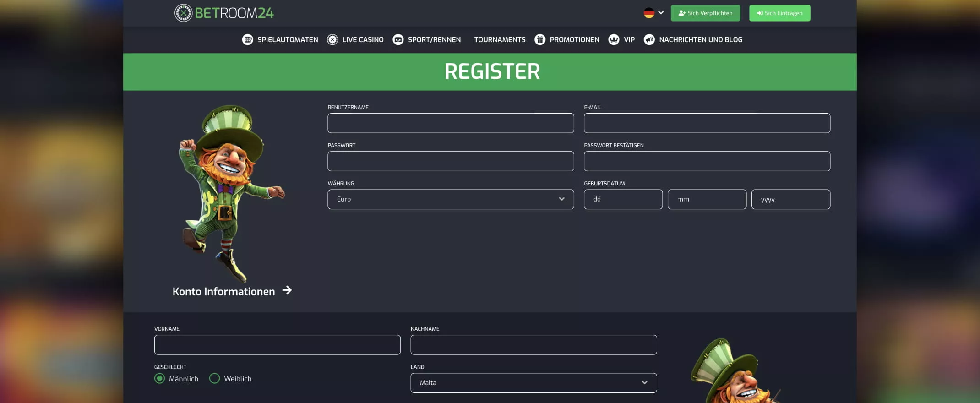Viewport: 980px width, 403px height.
Task: Click the gamepad icon beside Sport/Rennen
Action: pos(398,39)
